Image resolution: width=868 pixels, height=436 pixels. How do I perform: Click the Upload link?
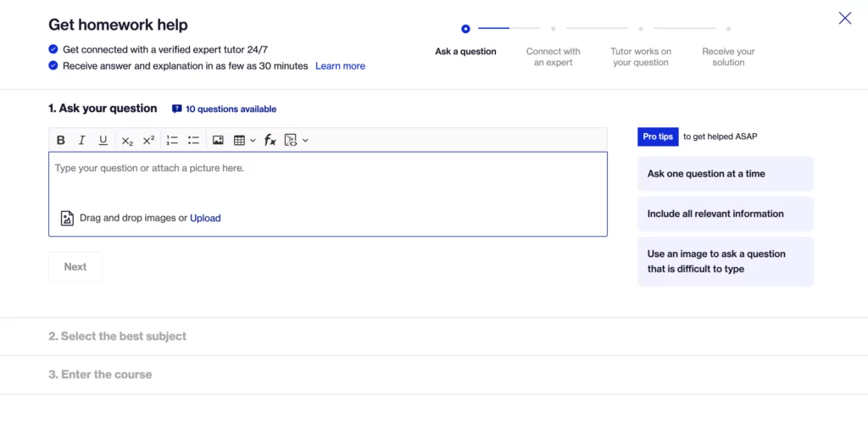(x=205, y=218)
